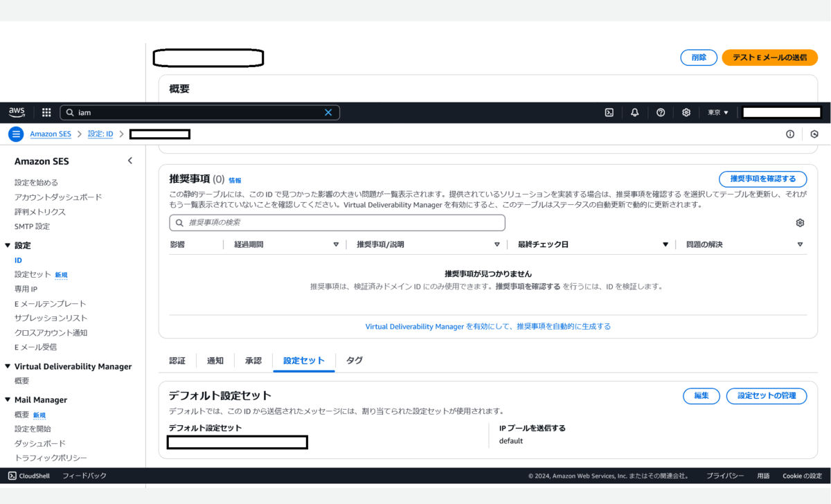Viewport: 831px width, 504px height.
Task: Launch CloudShell icon in top navigation bar
Action: (x=609, y=112)
